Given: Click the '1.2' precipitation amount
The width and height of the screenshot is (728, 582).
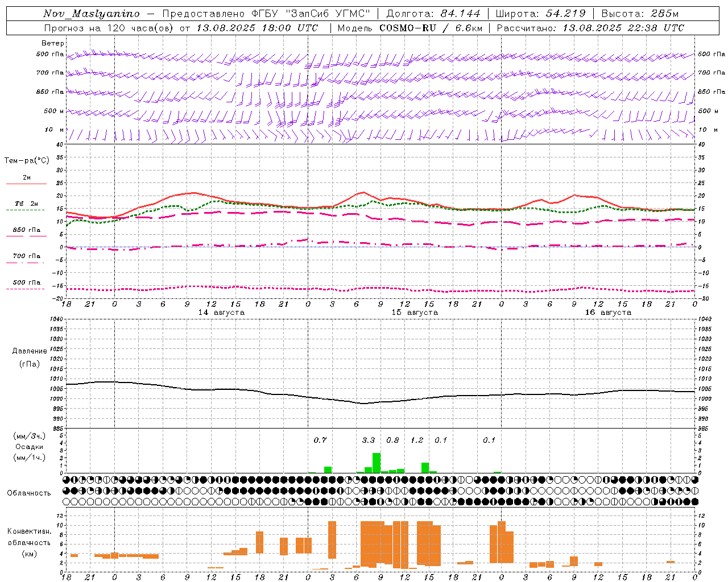Looking at the screenshot, I should click(x=417, y=440).
